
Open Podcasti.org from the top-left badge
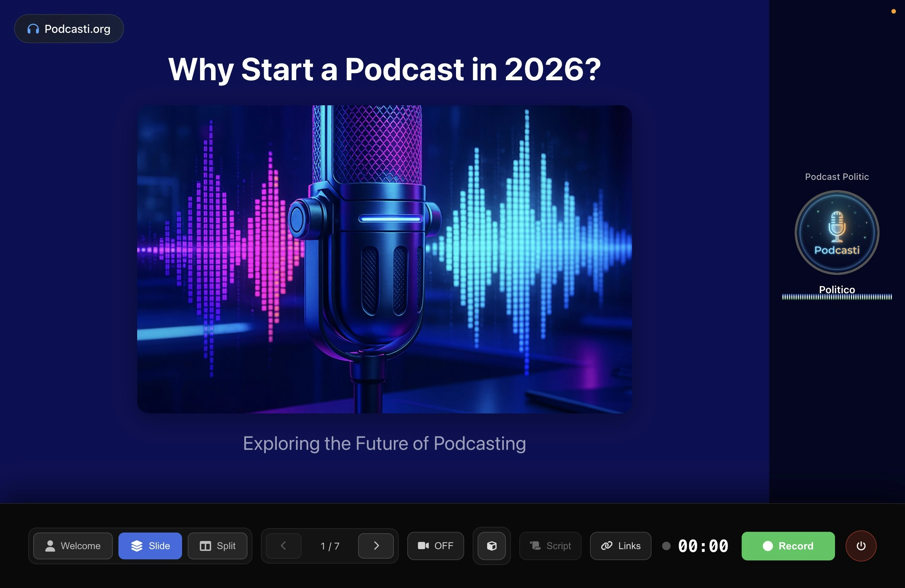tap(69, 28)
